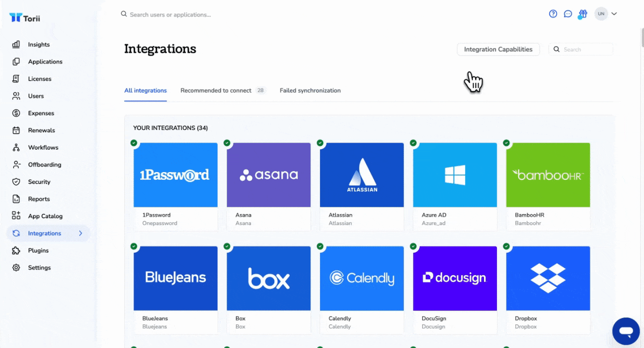Open the Security sidebar link
This screenshot has width=644, height=348.
pyautogui.click(x=39, y=182)
